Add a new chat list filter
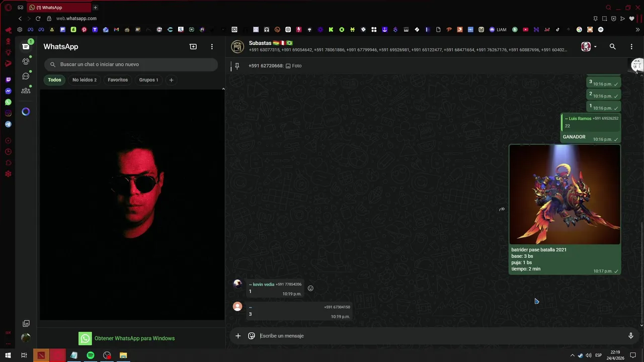 171,80
